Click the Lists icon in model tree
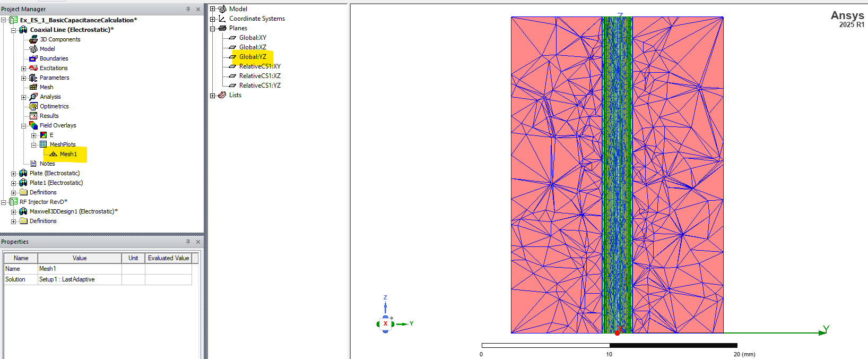This screenshot has width=868, height=359. (x=222, y=95)
